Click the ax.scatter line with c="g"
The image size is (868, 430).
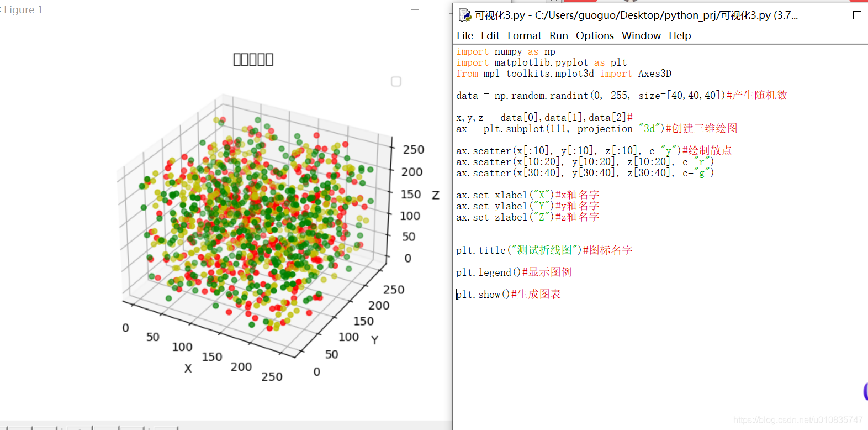[x=585, y=173]
